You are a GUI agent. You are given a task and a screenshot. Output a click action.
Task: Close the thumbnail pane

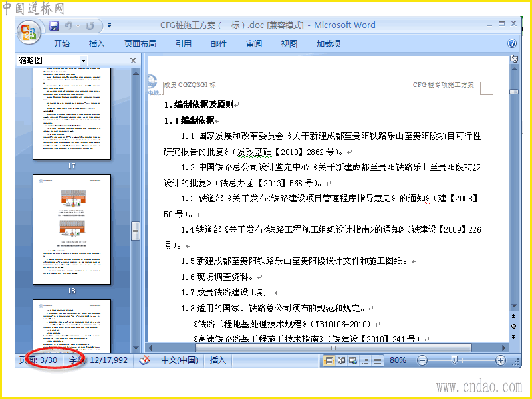point(133,61)
